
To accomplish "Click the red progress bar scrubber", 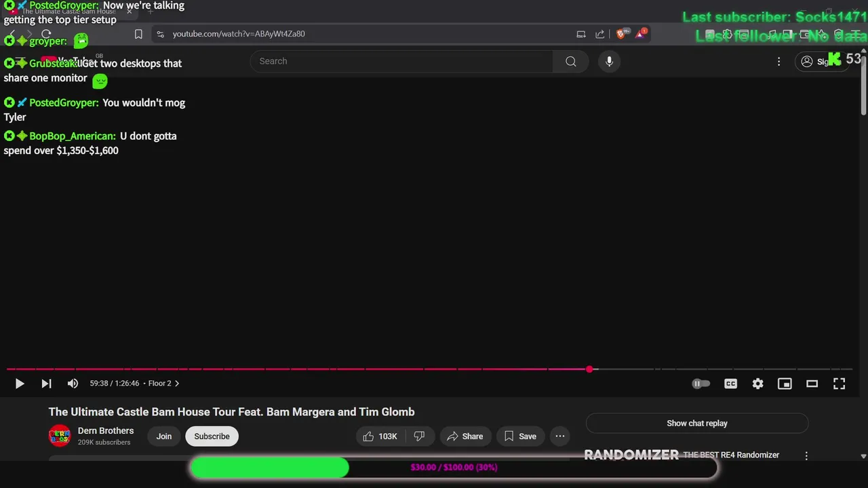I will click(589, 369).
